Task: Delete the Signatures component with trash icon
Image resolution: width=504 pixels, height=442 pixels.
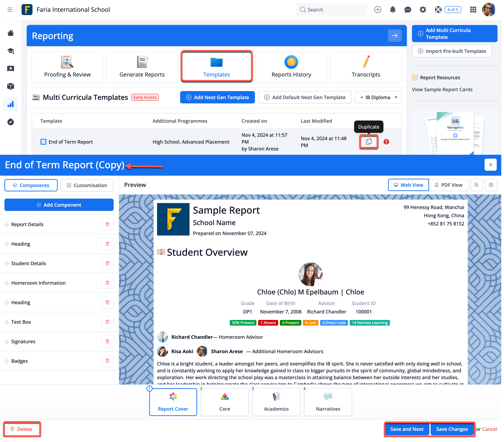Action: (107, 341)
